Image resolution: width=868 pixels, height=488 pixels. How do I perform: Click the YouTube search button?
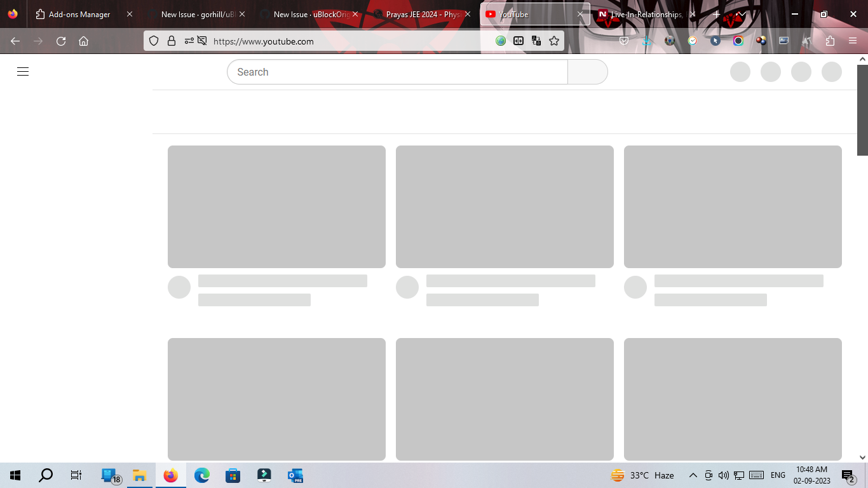pos(587,71)
